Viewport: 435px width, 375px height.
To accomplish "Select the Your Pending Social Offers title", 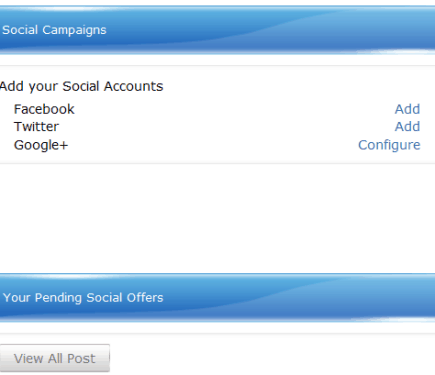I will click(x=83, y=297).
